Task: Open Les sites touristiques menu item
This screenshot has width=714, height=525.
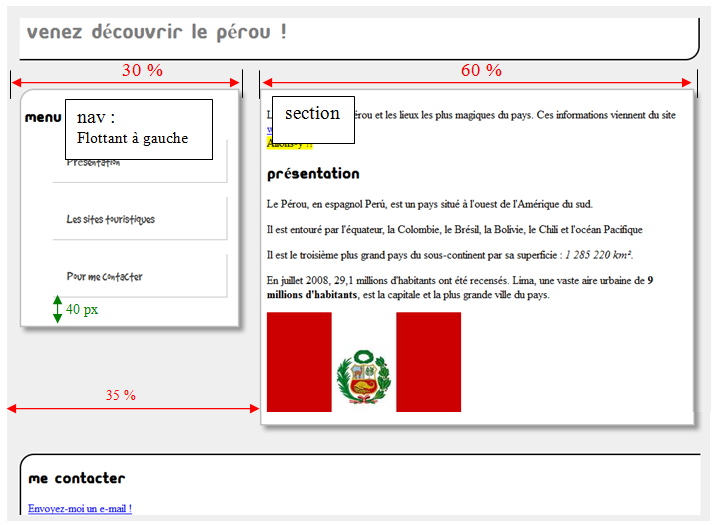Action: pyautogui.click(x=110, y=219)
